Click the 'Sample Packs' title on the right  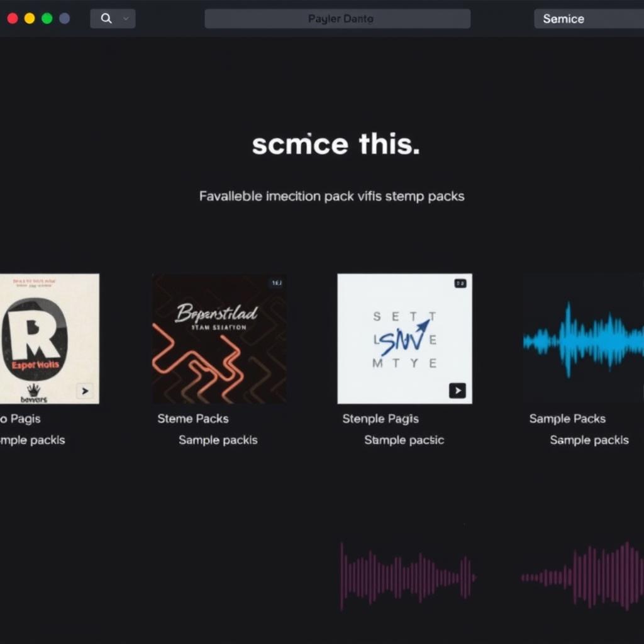pos(567,418)
